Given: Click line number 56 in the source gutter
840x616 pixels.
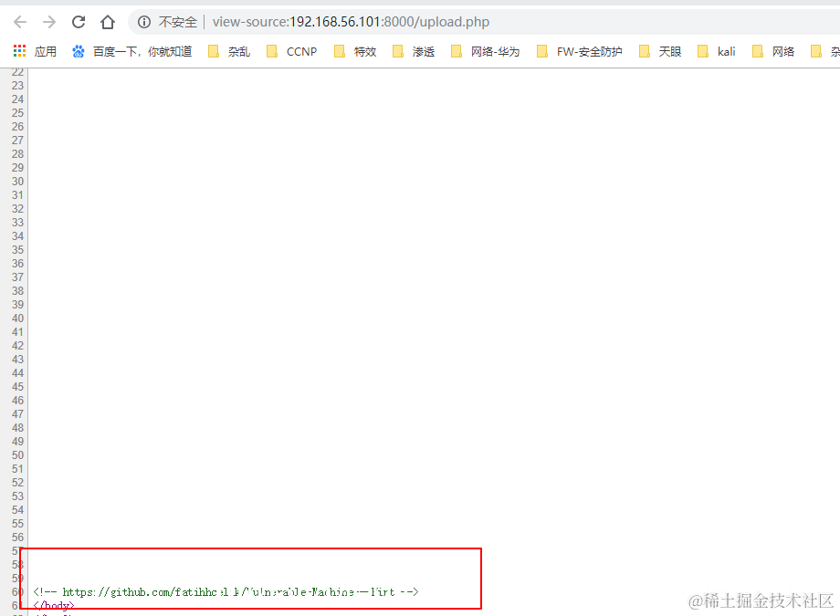Looking at the screenshot, I should [x=17, y=538].
